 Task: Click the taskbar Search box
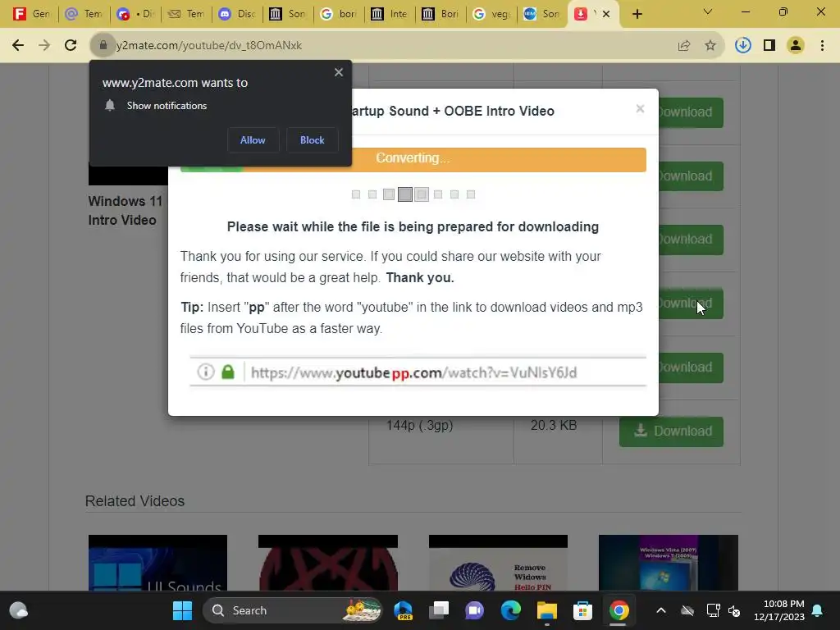(293, 610)
